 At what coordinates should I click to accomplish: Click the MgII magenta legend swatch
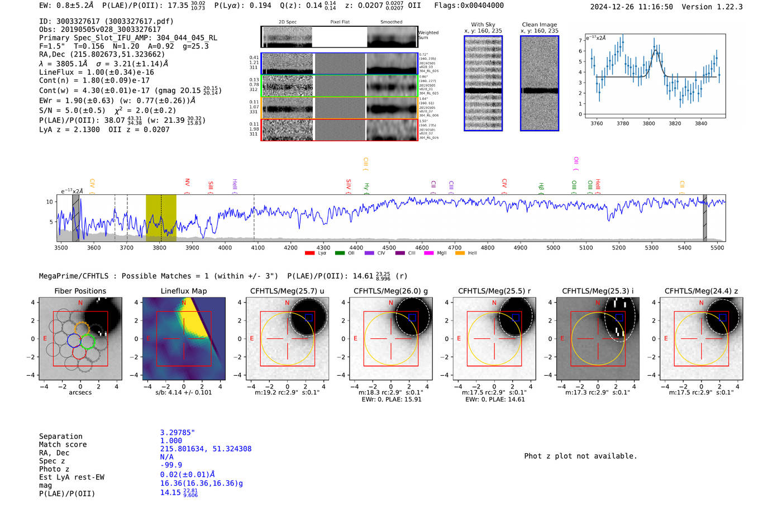pos(429,253)
